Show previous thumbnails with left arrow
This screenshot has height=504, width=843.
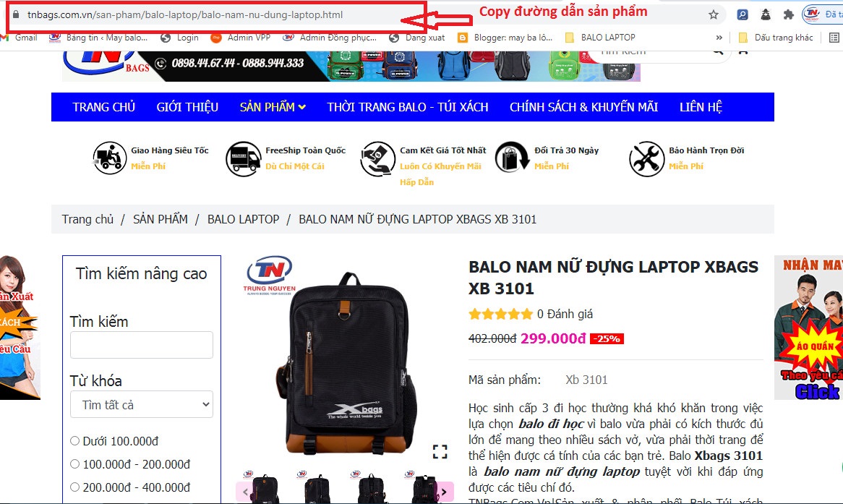(x=245, y=492)
